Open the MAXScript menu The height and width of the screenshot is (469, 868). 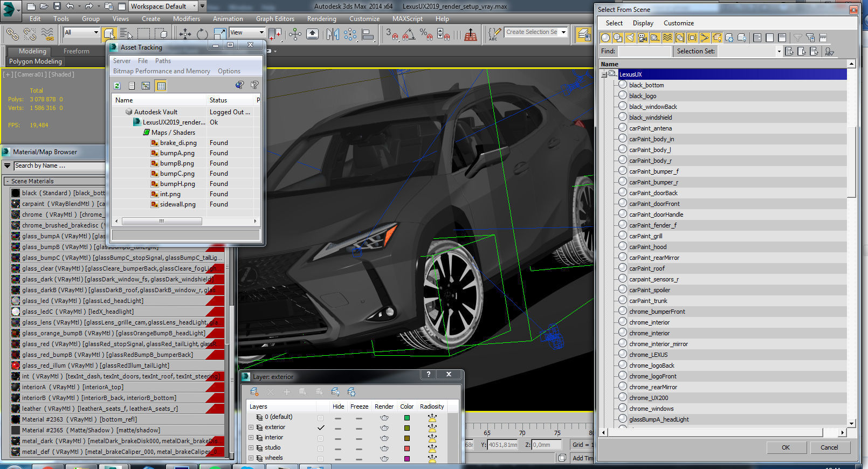click(x=407, y=18)
